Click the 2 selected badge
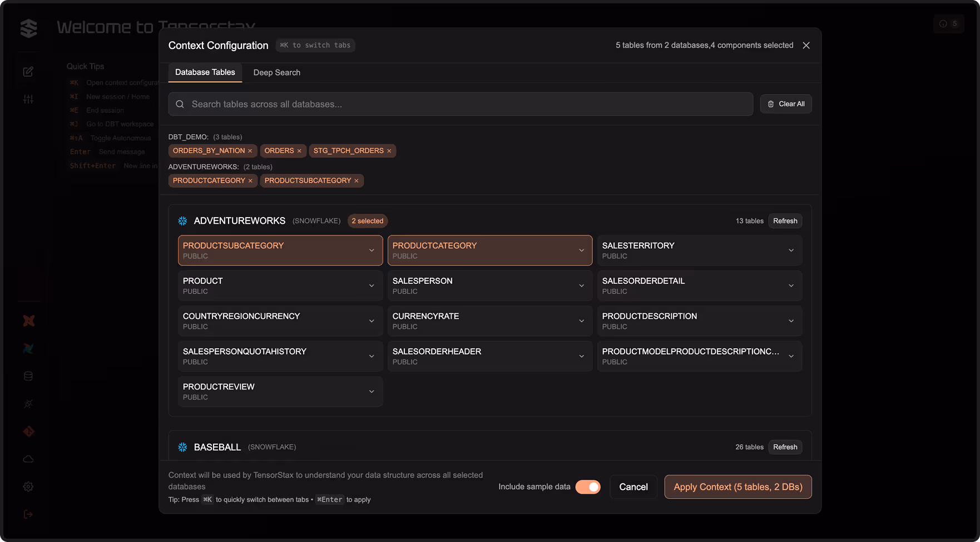 [x=368, y=221]
